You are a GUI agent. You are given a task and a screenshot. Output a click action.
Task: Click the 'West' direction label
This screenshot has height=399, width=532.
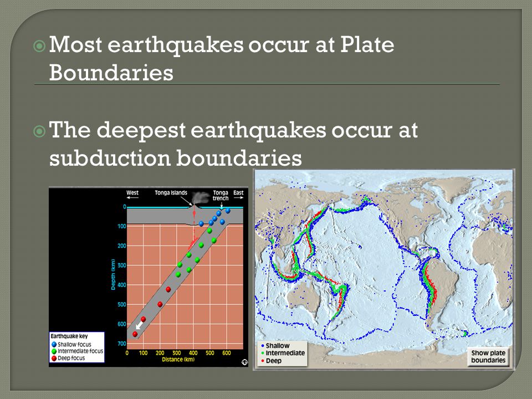[132, 193]
